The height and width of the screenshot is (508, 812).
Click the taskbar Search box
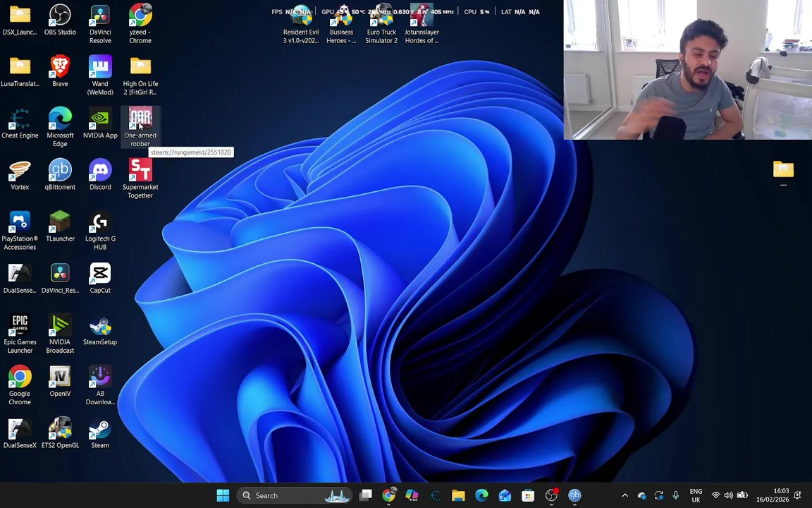pyautogui.click(x=295, y=495)
